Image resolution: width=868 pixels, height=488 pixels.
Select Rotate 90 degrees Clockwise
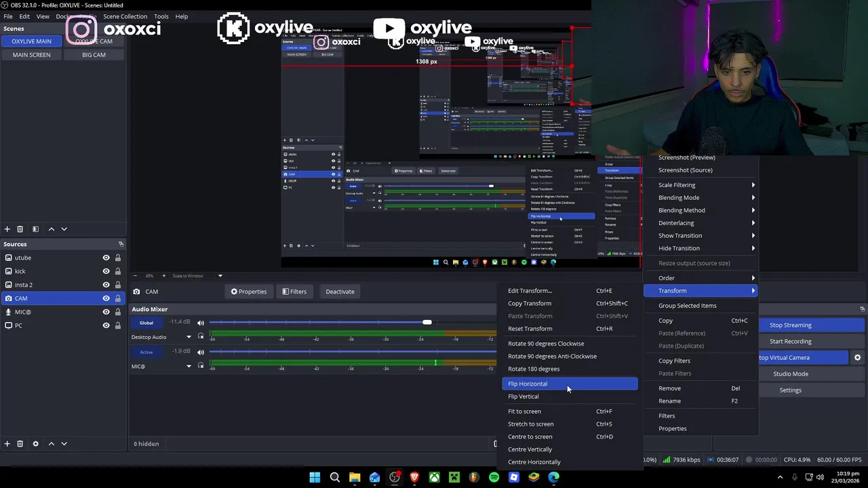[570, 344]
